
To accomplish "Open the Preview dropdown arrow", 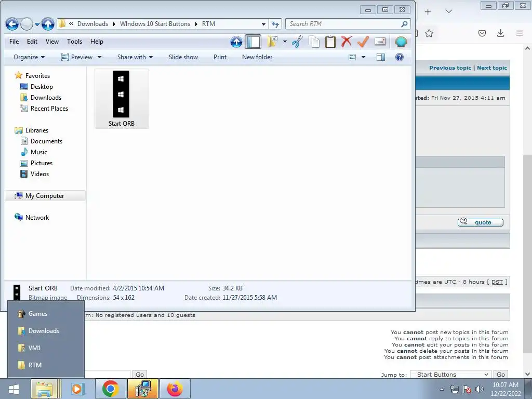I will click(99, 57).
